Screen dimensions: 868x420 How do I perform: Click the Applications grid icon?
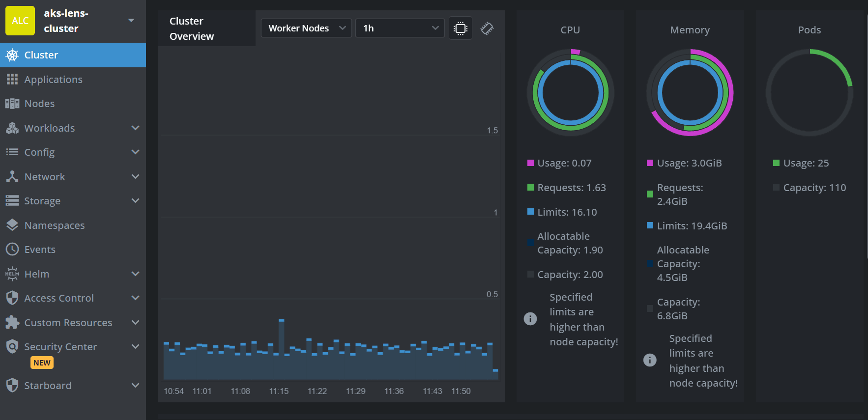[12, 80]
